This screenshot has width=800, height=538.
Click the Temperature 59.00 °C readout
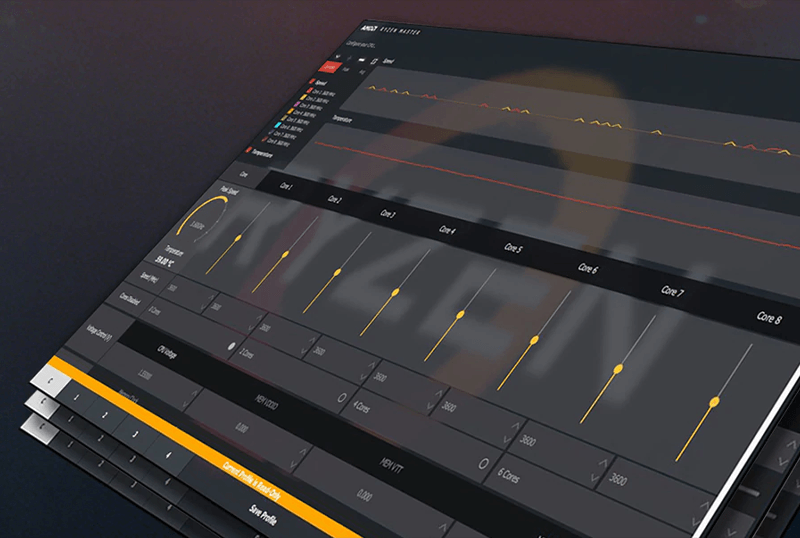click(165, 261)
